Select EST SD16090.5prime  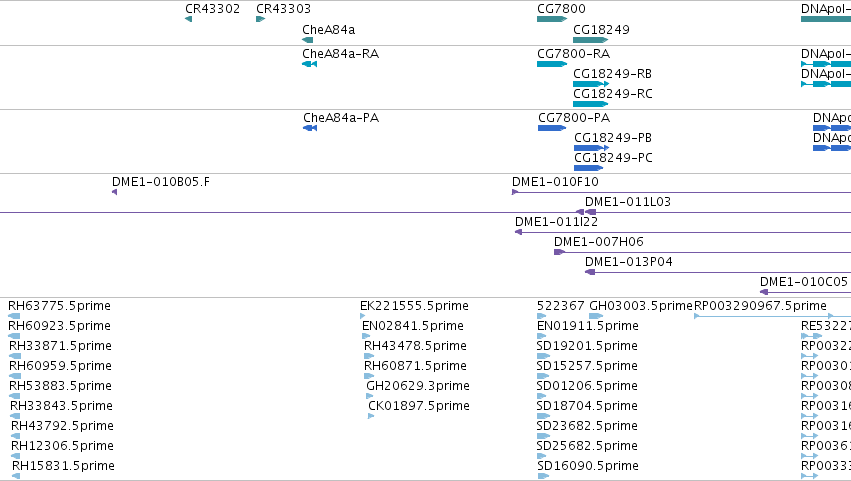tap(588, 466)
